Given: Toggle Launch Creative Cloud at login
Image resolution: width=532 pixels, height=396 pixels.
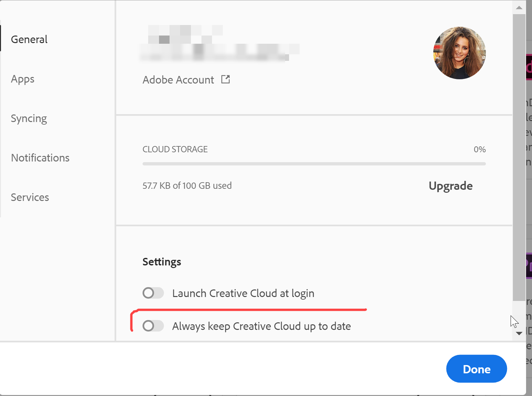Looking at the screenshot, I should click(153, 293).
